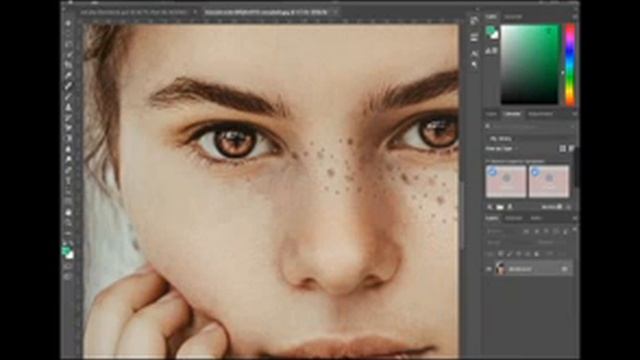Viewport: 640px width, 360px height.
Task: Toggle lock all padlock icon
Action: coord(537,254)
